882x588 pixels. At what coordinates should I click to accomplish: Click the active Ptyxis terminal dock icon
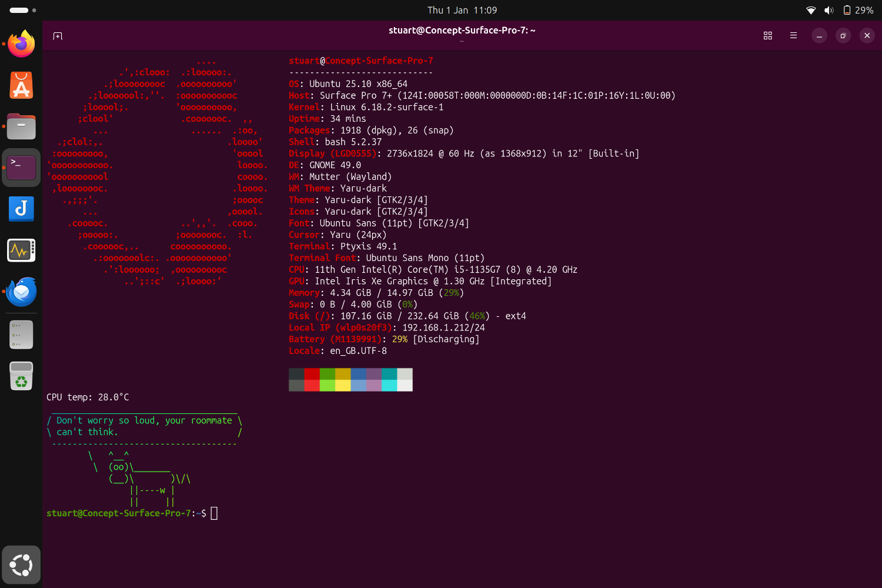pyautogui.click(x=21, y=167)
